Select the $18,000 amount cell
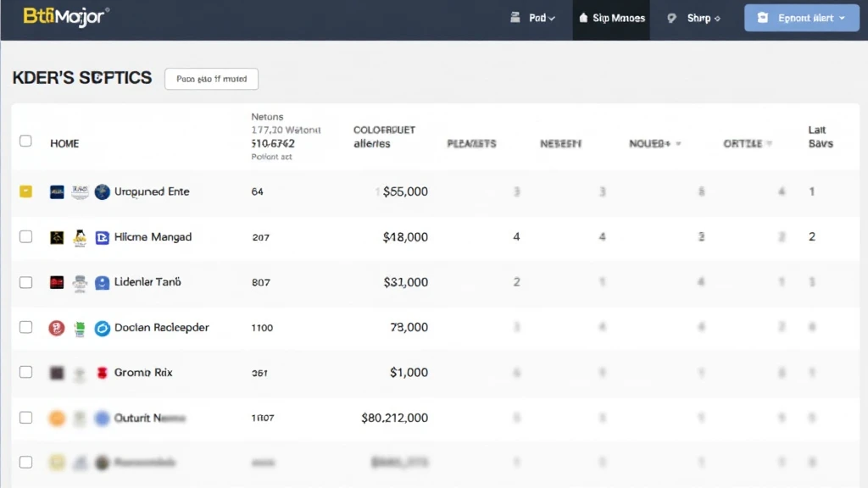Screen dimensions: 868x488 click(405, 237)
